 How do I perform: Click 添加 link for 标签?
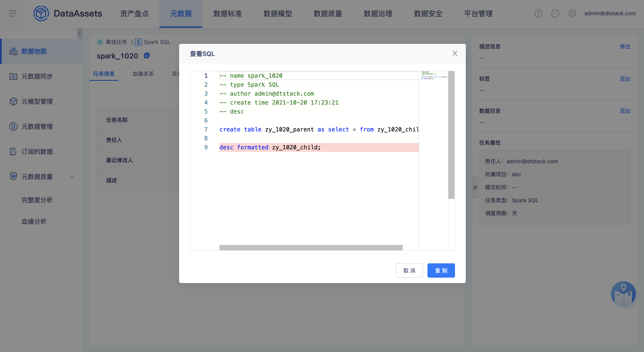point(625,79)
